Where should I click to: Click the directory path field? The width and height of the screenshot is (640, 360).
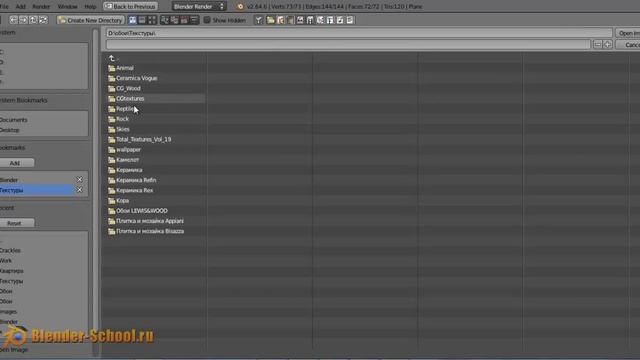(x=359, y=33)
